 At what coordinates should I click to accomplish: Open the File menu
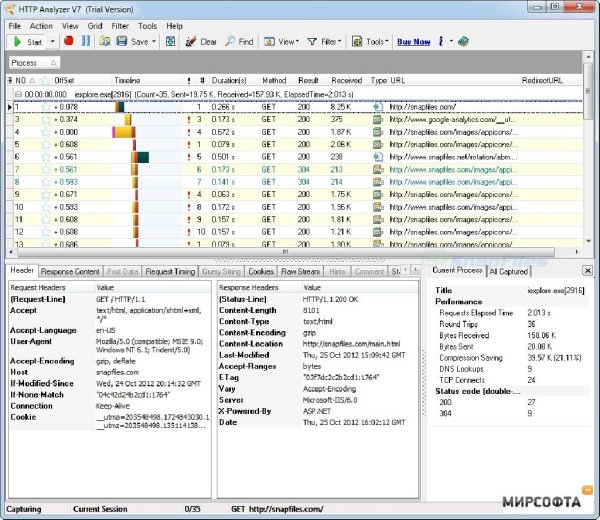click(x=15, y=26)
